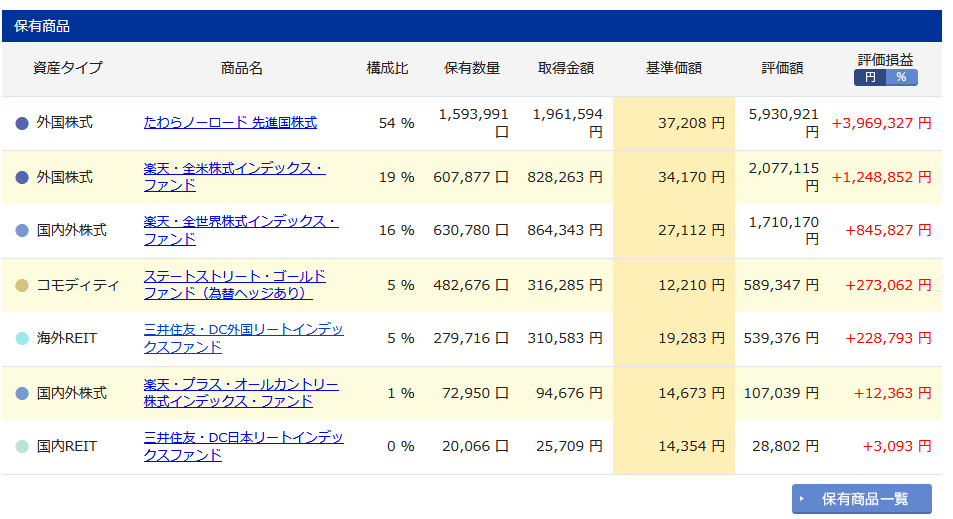The width and height of the screenshot is (953, 519).
Task: Click the 25,709 円 acquisition amount
Action: 569,446
